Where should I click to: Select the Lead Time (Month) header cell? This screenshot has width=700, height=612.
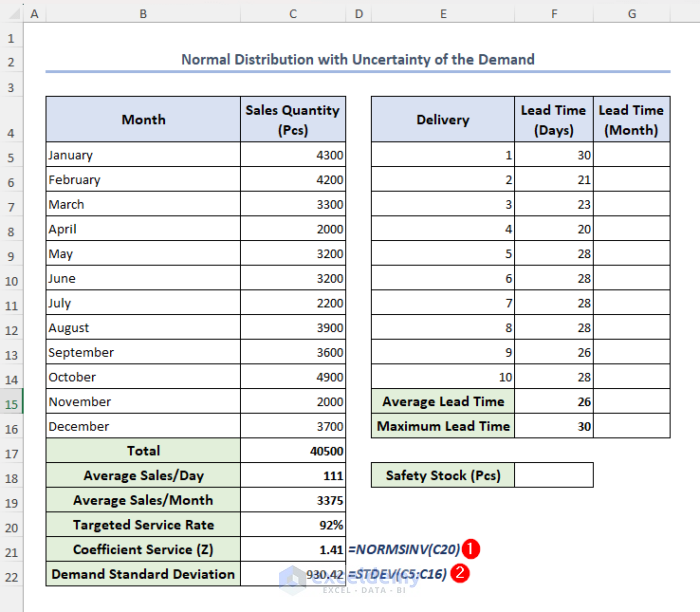pyautogui.click(x=631, y=120)
